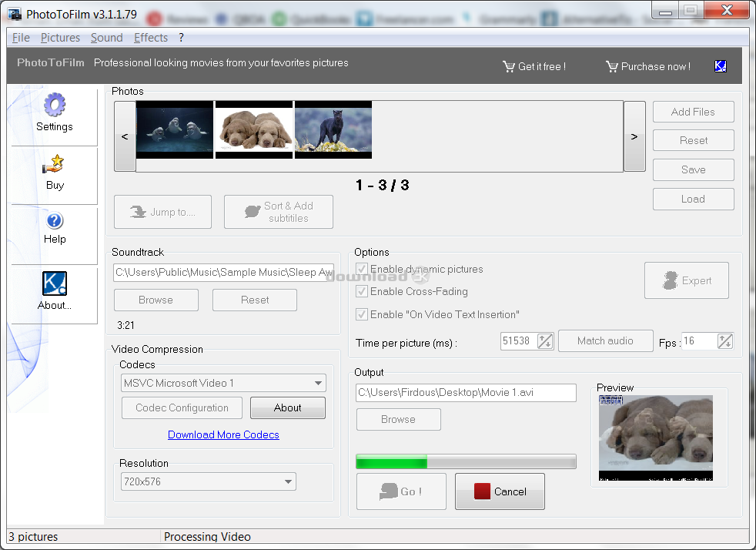The image size is (756, 550).
Task: Open the ? help menu
Action: (181, 38)
